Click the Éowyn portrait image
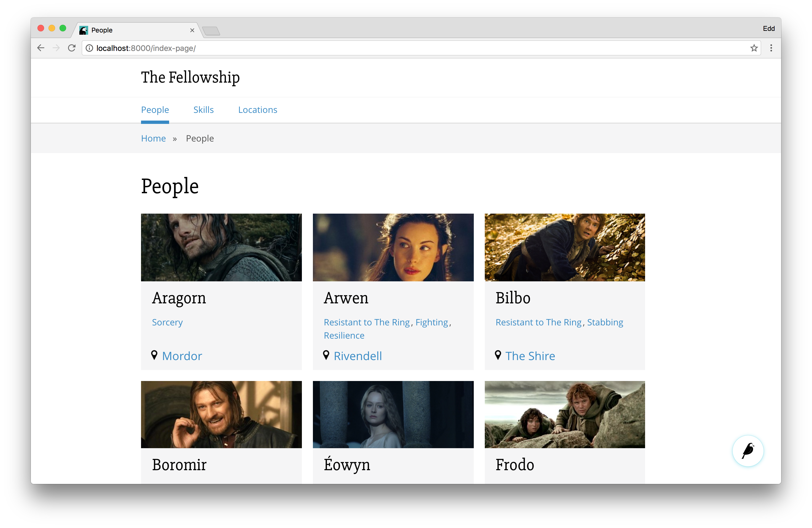The image size is (812, 528). [x=393, y=414]
